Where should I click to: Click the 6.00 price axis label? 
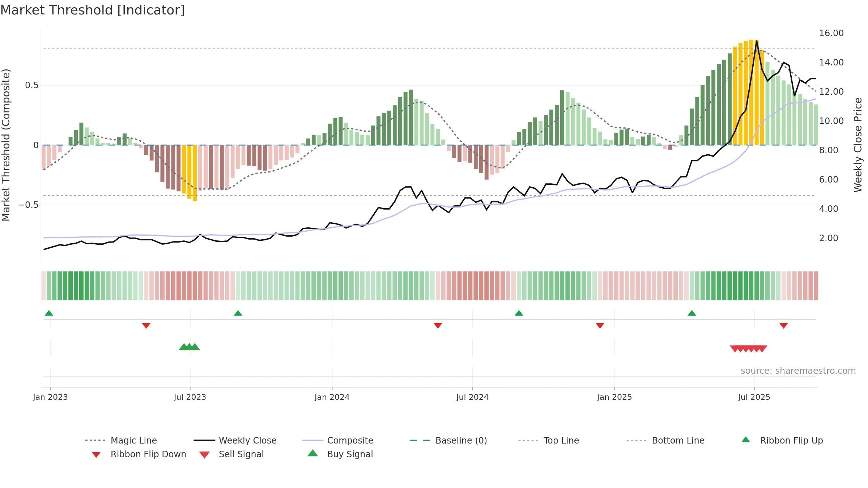click(829, 179)
